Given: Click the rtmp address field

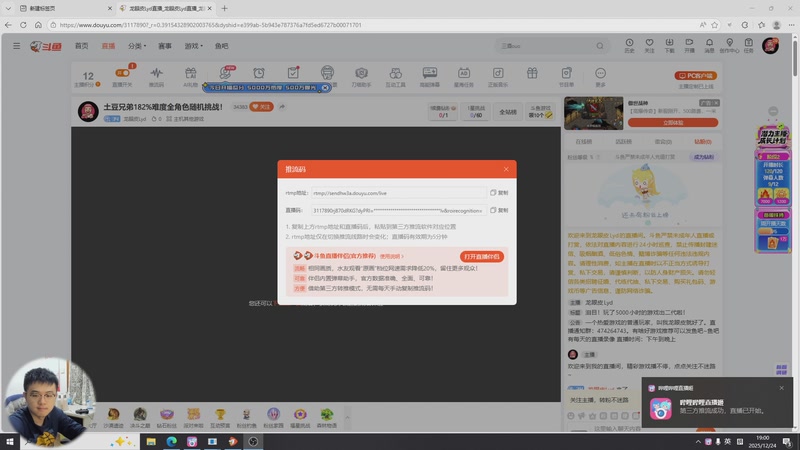Looking at the screenshot, I should [x=398, y=193].
